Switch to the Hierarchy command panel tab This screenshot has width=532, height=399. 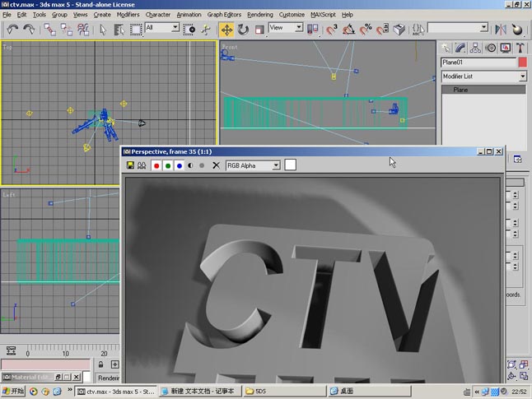click(475, 49)
